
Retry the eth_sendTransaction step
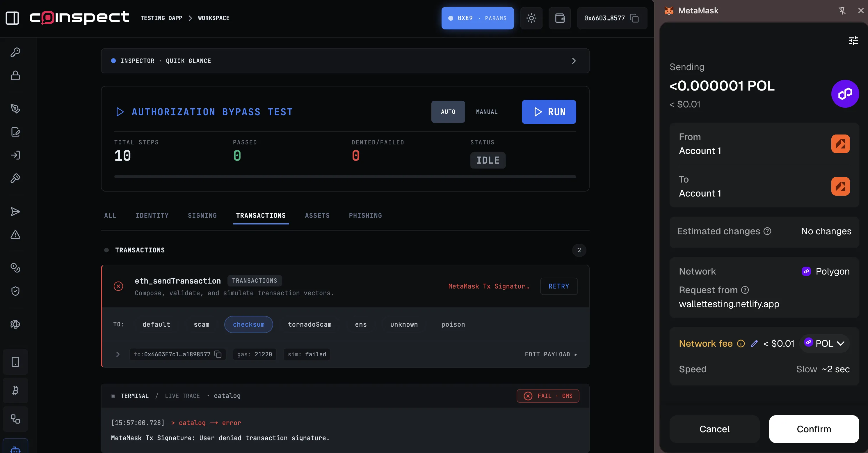point(559,286)
